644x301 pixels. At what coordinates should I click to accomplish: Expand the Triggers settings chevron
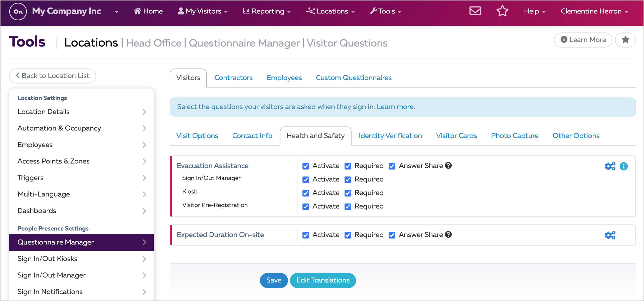click(144, 178)
